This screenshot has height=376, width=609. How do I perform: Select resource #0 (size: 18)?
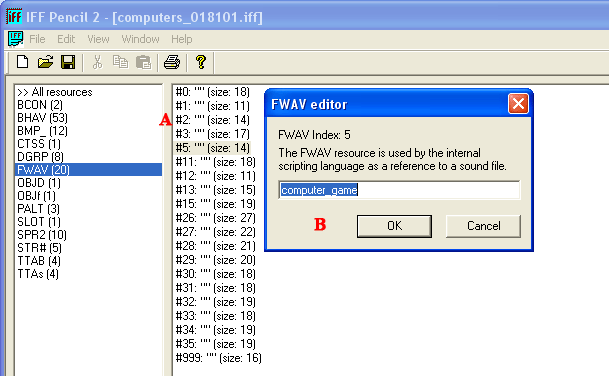212,92
